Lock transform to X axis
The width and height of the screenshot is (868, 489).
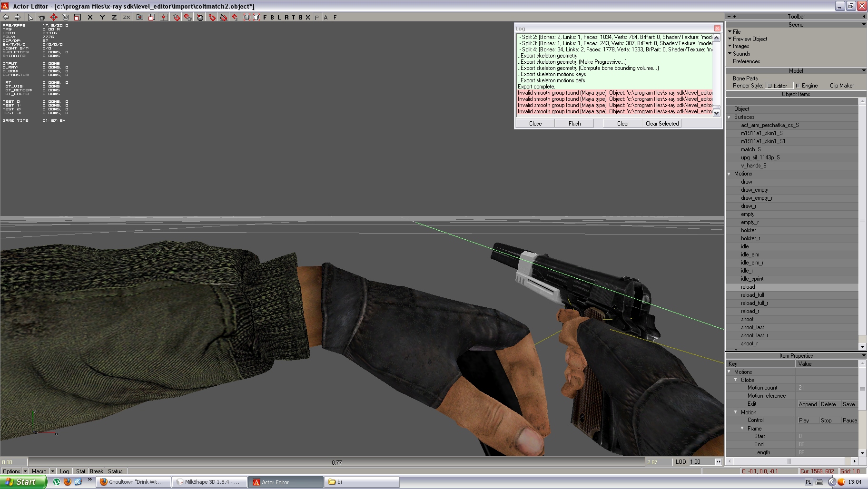click(90, 17)
